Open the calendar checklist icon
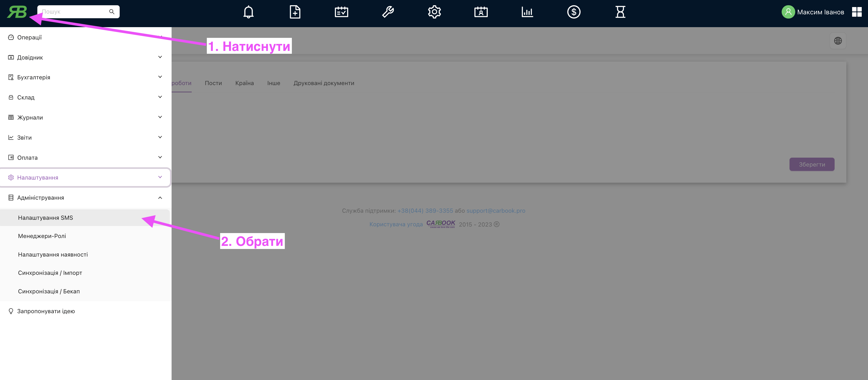The height and width of the screenshot is (380, 868). (341, 12)
